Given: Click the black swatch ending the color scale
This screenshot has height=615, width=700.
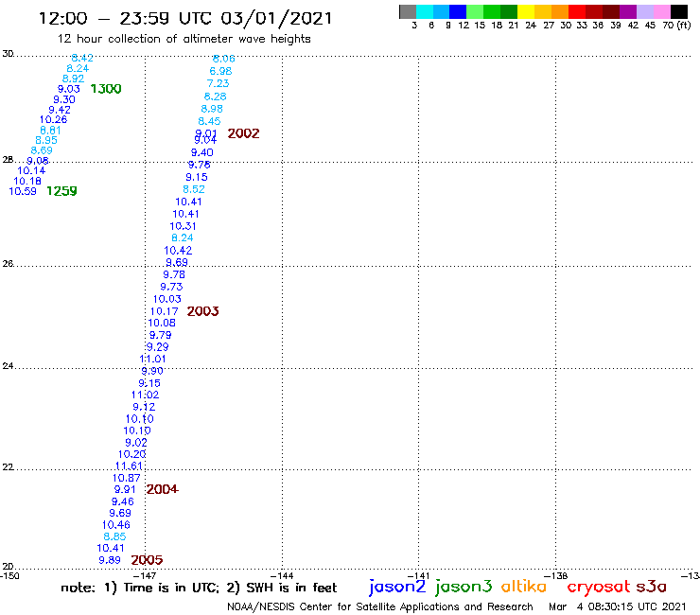Looking at the screenshot, I should (678, 11).
